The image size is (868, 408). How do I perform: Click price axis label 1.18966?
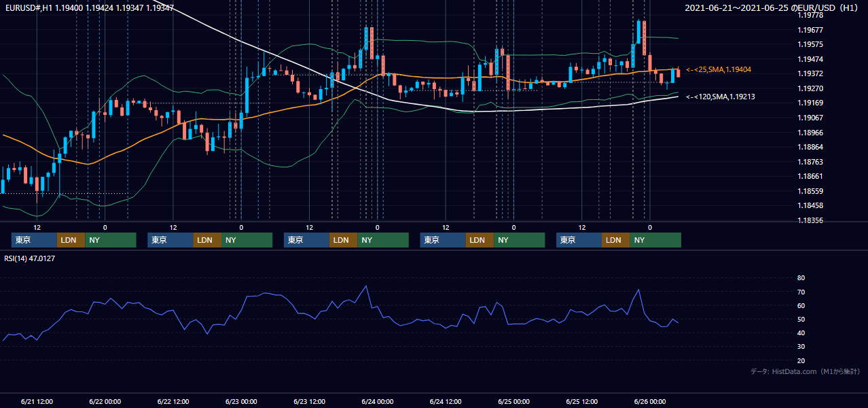point(810,133)
